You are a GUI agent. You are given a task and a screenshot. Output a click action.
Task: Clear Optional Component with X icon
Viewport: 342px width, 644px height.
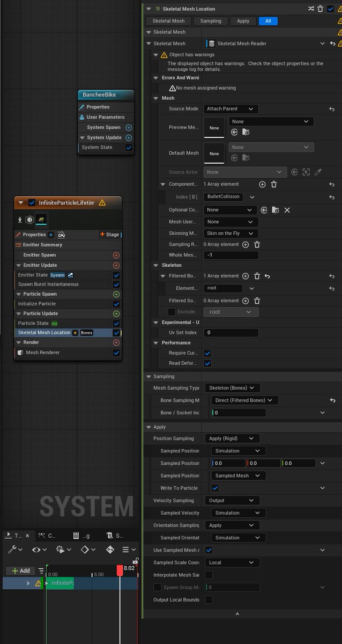pos(287,210)
